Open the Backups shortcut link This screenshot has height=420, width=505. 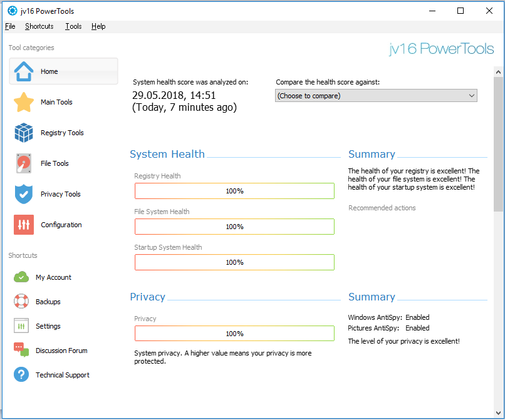[48, 302]
